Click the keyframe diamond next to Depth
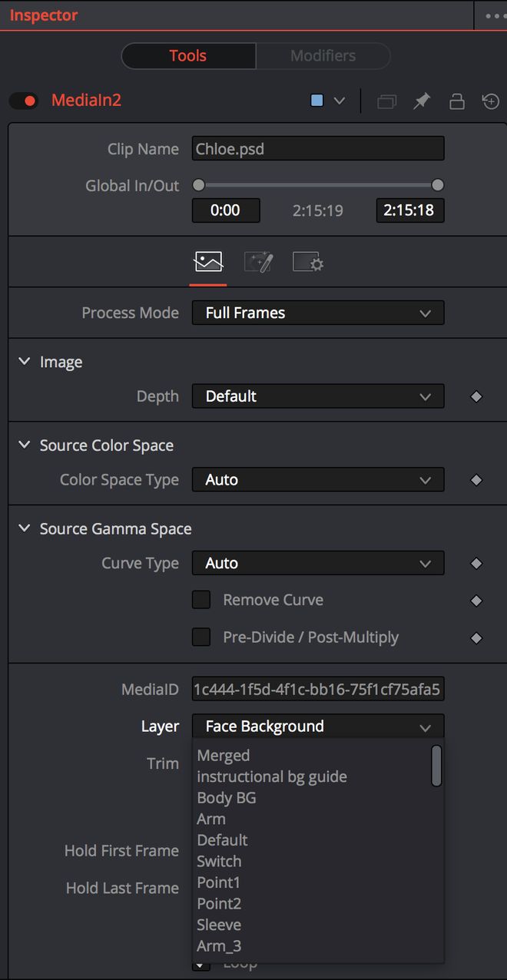Image resolution: width=507 pixels, height=980 pixels. (476, 396)
